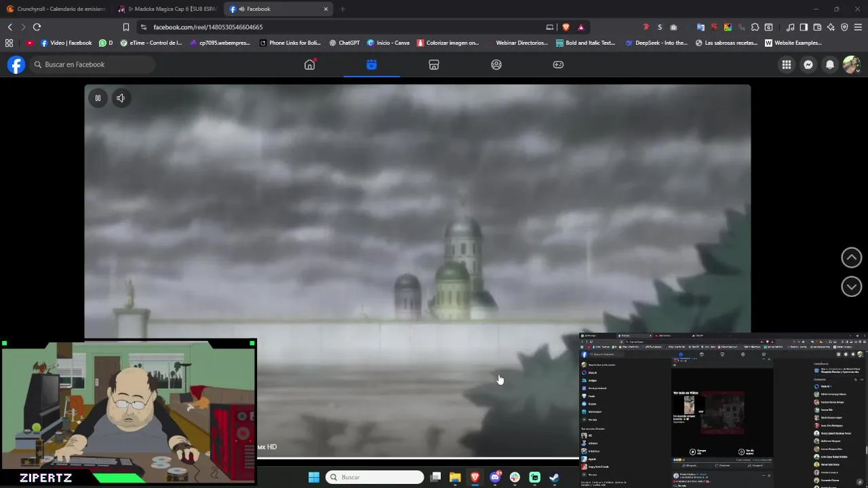
Task: Go to the previous reel using up chevron
Action: click(851, 258)
